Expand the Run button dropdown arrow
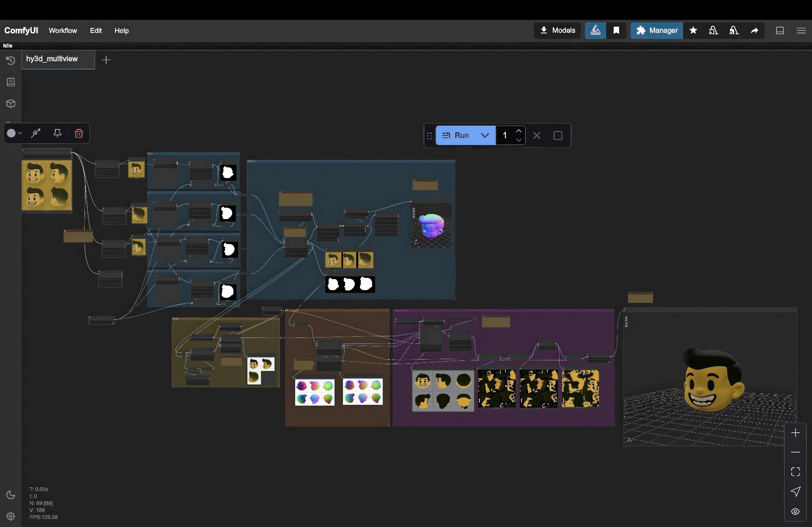This screenshot has width=812, height=527. 485,135
